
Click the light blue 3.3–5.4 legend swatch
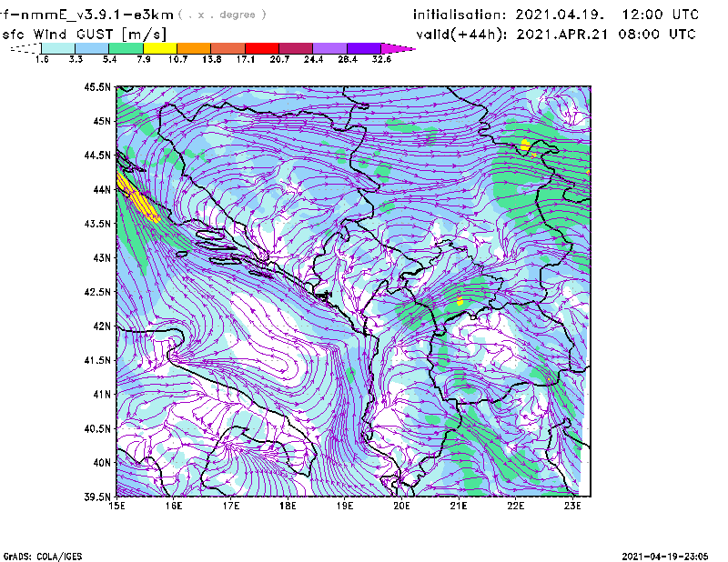pyautogui.click(x=92, y=48)
